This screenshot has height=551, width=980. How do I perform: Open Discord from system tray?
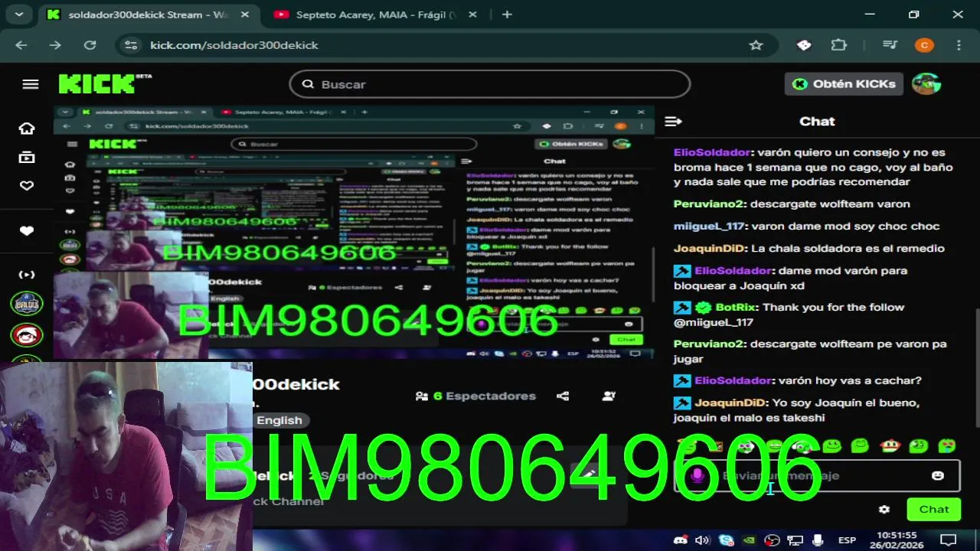point(679,540)
